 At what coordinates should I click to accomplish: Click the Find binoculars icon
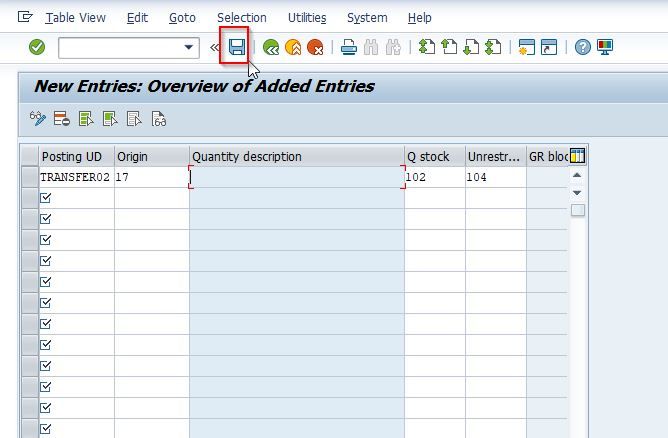pyautogui.click(x=371, y=47)
